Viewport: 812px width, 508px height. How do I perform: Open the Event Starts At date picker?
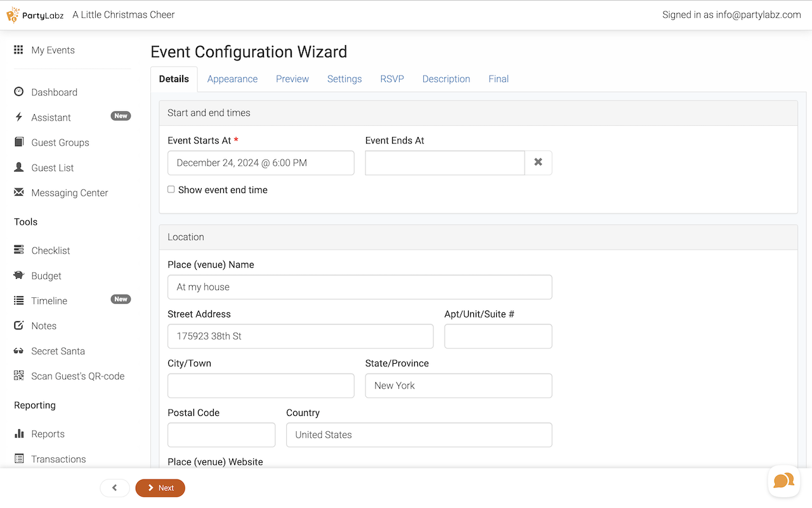click(261, 163)
